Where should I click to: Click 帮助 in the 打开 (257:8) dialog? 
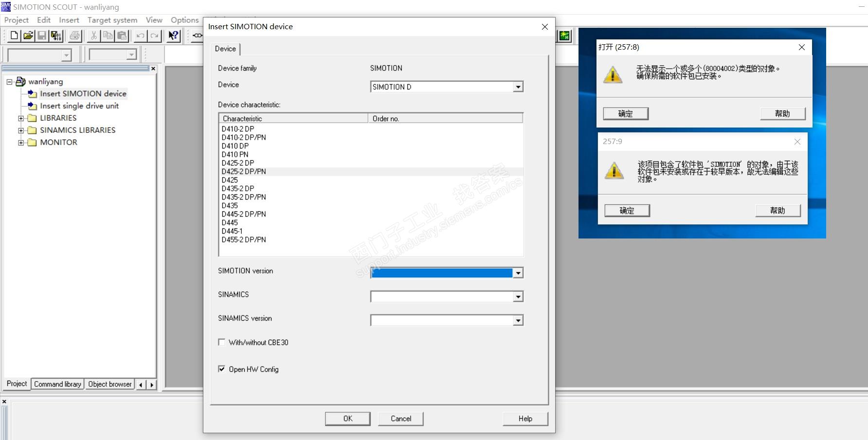pos(782,113)
